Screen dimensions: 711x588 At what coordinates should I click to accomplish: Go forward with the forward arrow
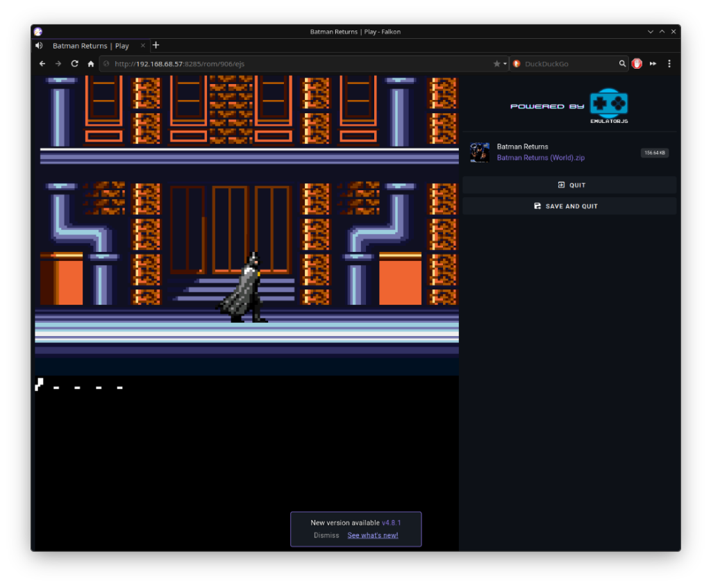click(x=58, y=64)
